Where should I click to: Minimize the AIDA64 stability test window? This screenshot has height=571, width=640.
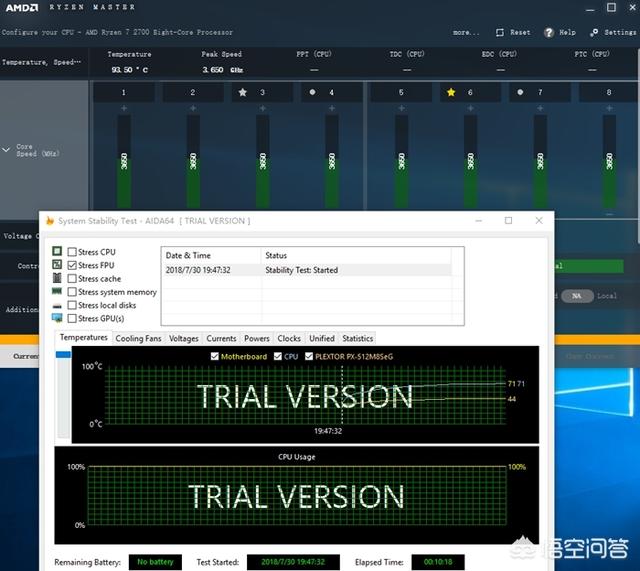[479, 221]
